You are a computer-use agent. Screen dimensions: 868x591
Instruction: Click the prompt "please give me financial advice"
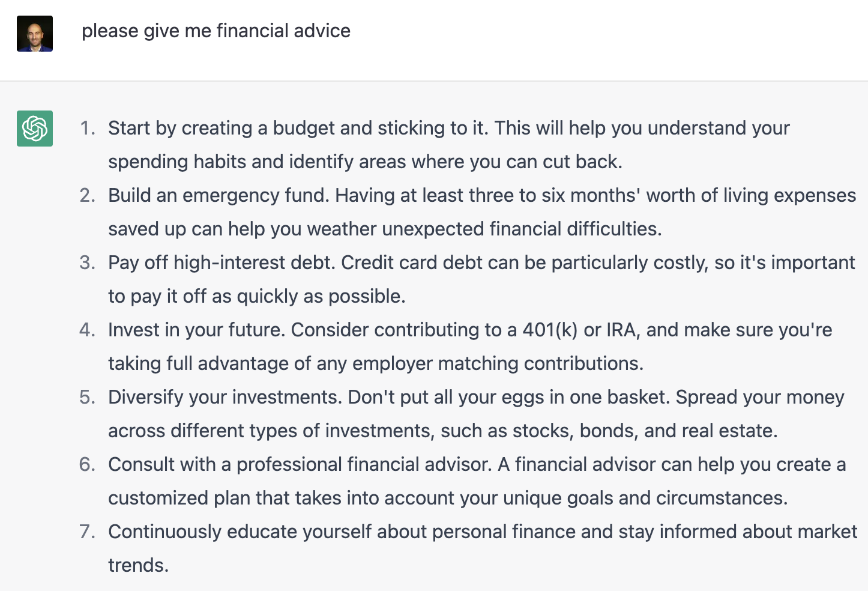tap(216, 31)
